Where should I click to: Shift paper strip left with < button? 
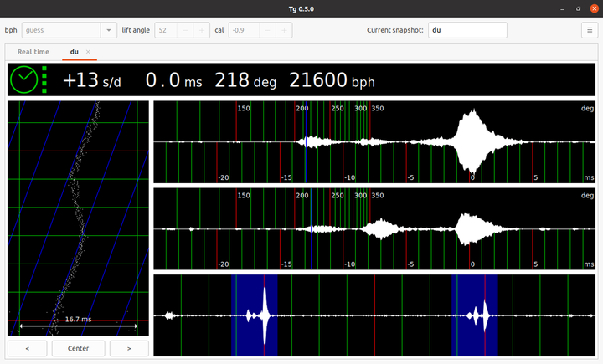click(x=28, y=348)
